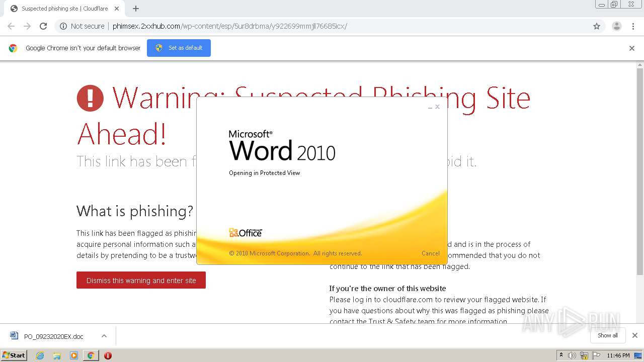The image size is (644, 362).
Task: Click the page vertical scrollbar
Action: click(x=640, y=171)
